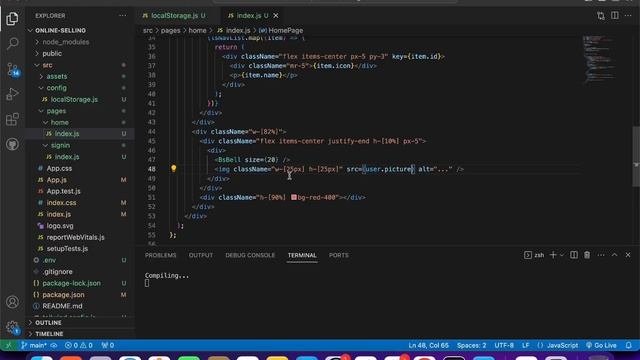Open editor more actions ellipsis
This screenshot has height=360, width=640.
(x=628, y=16)
